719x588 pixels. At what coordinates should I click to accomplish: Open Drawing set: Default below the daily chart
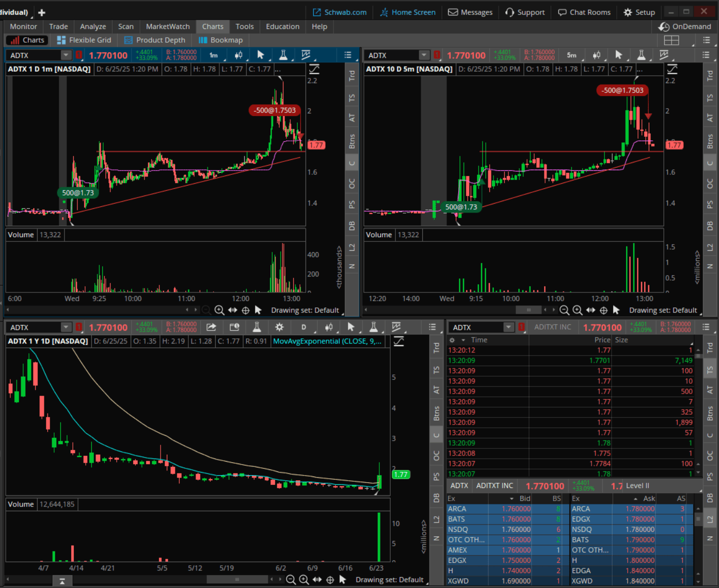390,580
